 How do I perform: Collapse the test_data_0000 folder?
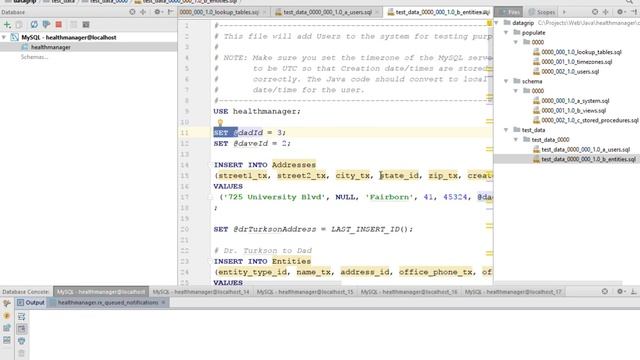click(516, 140)
